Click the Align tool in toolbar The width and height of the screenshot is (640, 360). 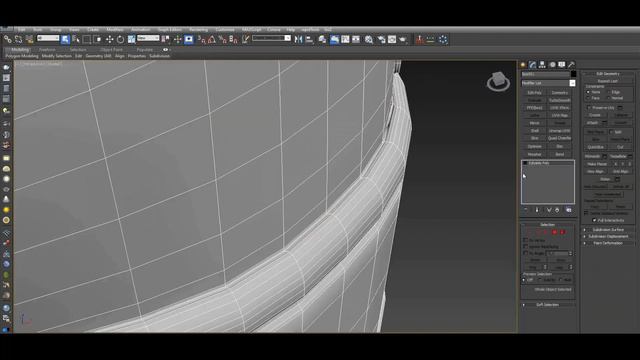coord(309,40)
